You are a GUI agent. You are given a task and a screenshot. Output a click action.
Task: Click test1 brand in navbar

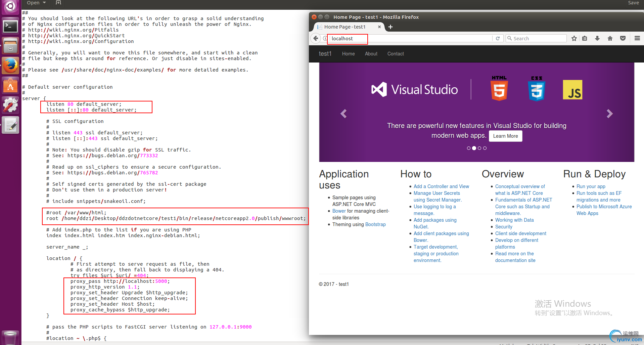tap(325, 54)
